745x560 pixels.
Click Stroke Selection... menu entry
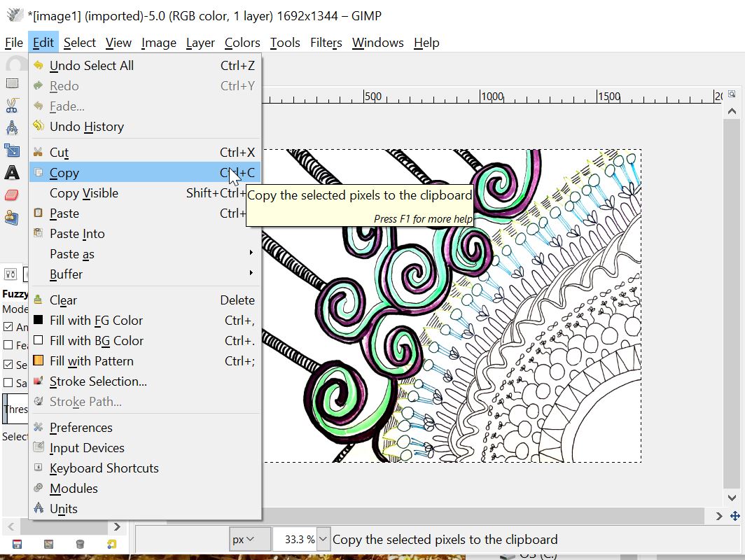(x=98, y=381)
